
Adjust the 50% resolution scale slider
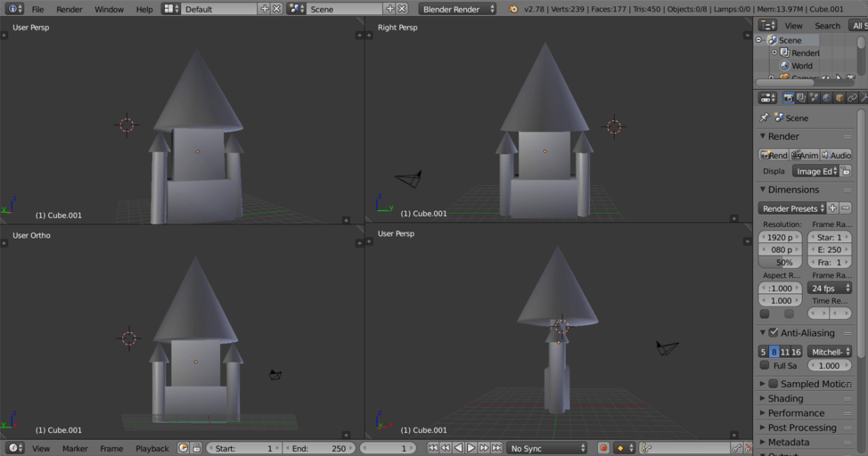(780, 263)
